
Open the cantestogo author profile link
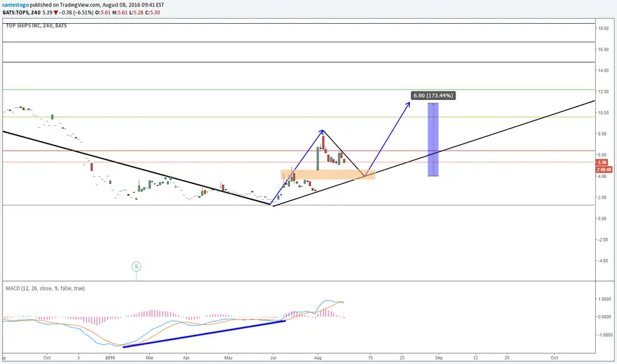(15, 5)
